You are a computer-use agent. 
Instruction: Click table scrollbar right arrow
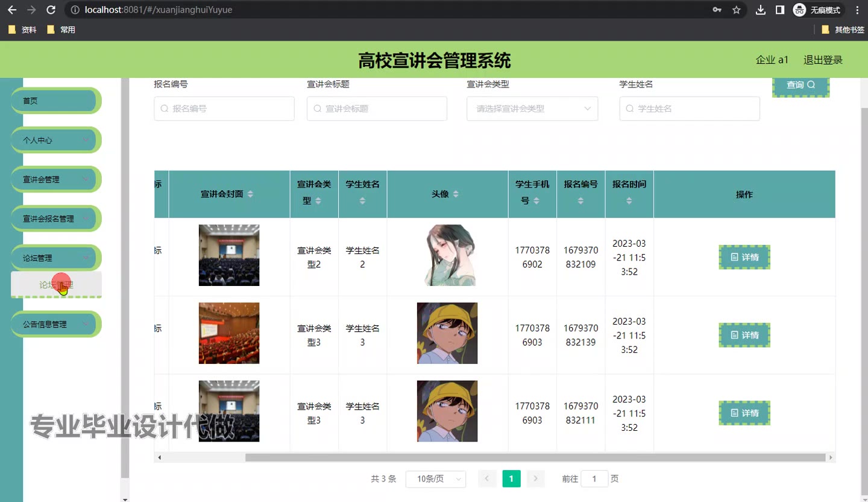tap(831, 457)
